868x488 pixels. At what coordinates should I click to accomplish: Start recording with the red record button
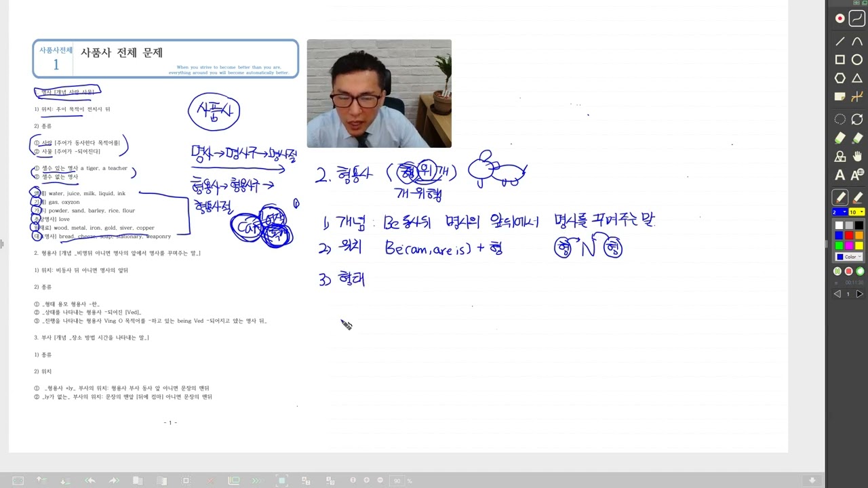[x=840, y=18]
